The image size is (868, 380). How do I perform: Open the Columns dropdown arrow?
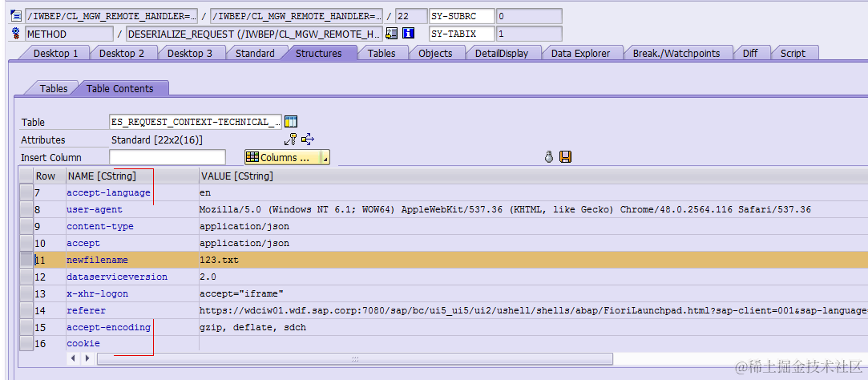point(325,158)
